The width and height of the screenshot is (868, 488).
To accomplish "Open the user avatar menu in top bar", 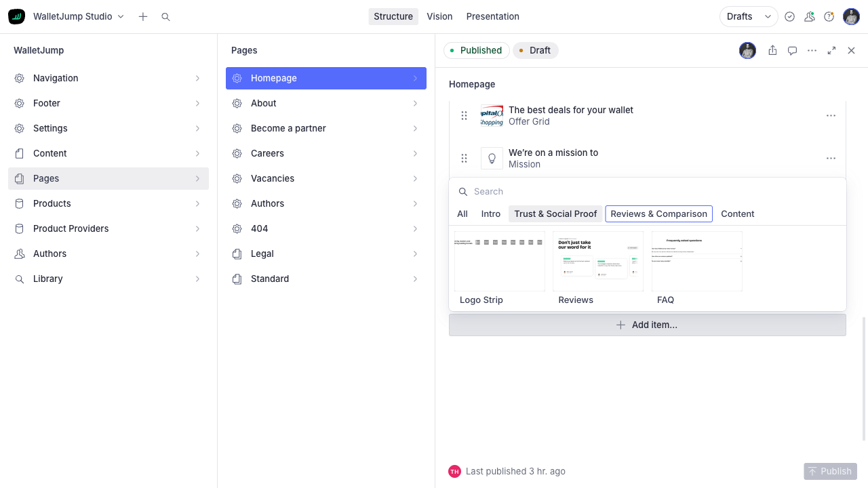I will pyautogui.click(x=851, y=16).
